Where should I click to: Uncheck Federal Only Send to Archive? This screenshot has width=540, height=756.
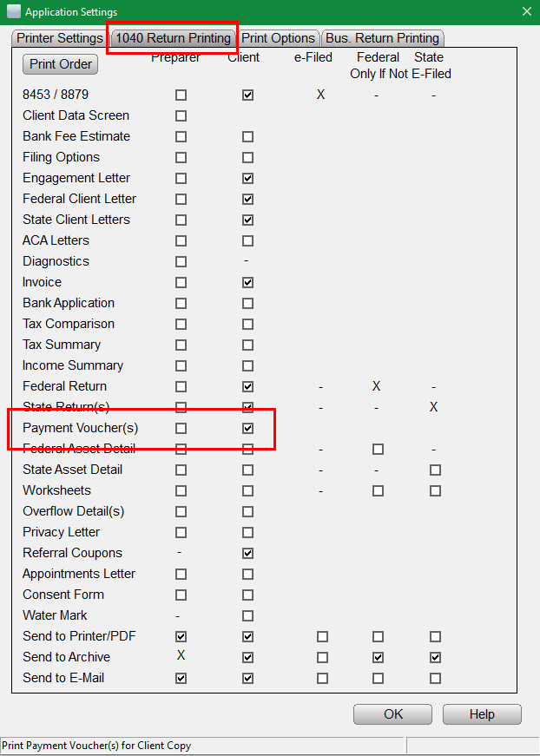click(x=378, y=657)
